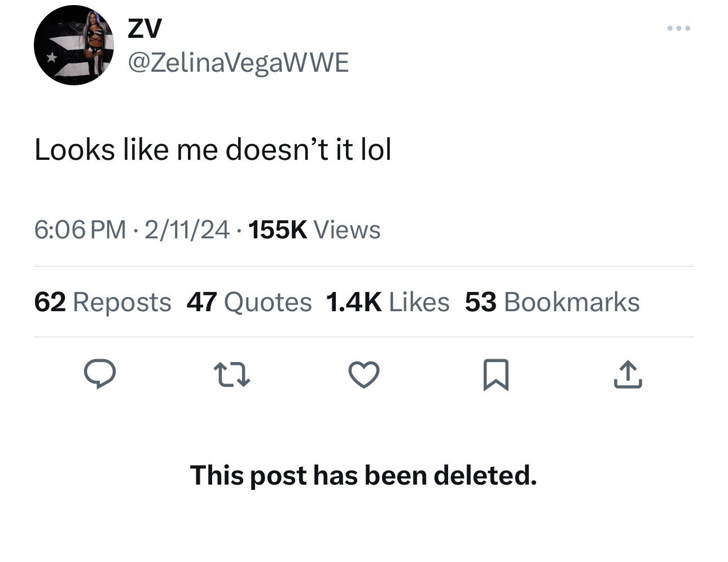Click the 155K Views counter
Screen dimensions: 728x562
(x=314, y=230)
